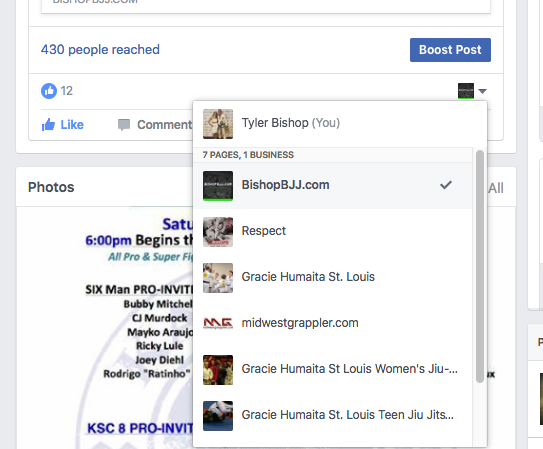The width and height of the screenshot is (543, 449).
Task: Click the blue thumbs-up reaction icon
Action: 49,91
